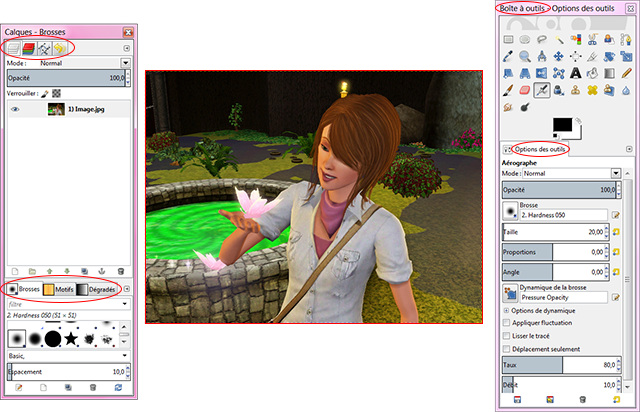Image resolution: width=640 pixels, height=412 pixels.
Task: Select the Dodge/Burn tool
Action: tap(525, 107)
